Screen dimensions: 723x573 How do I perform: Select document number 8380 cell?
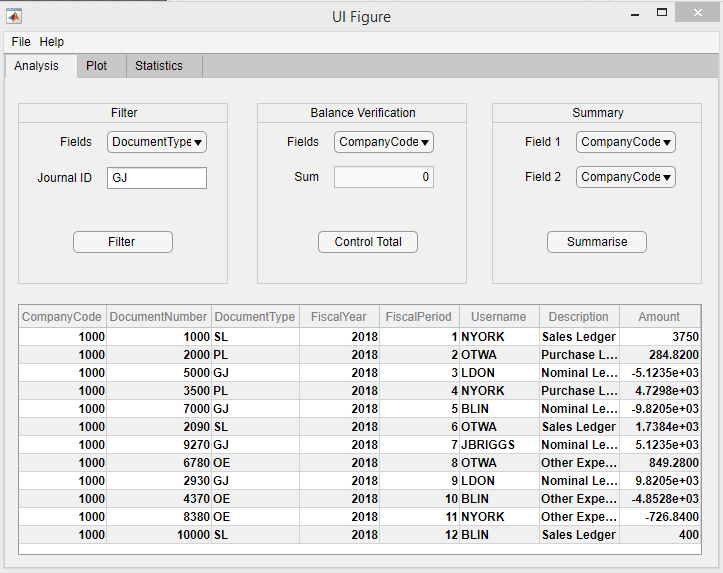coord(159,517)
